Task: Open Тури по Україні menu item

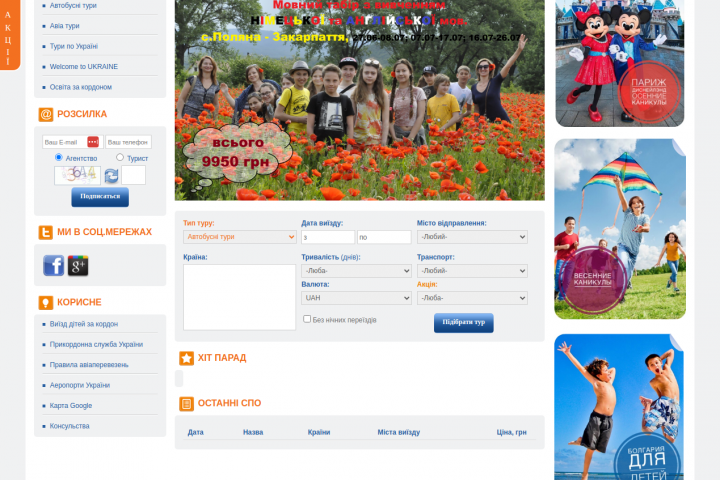Action: pos(73,46)
